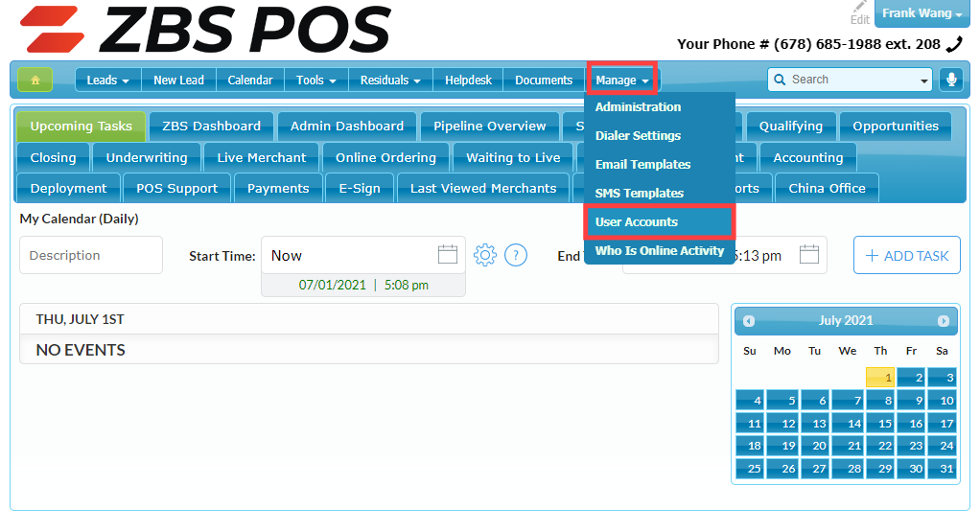Open the help question mark icon
Viewport: 980px width, 531px height.
tap(516, 255)
